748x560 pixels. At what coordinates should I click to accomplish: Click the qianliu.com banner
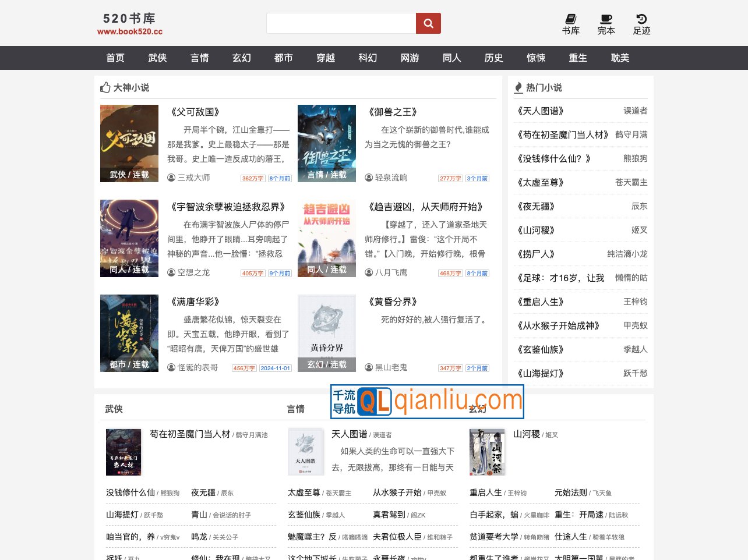427,401
